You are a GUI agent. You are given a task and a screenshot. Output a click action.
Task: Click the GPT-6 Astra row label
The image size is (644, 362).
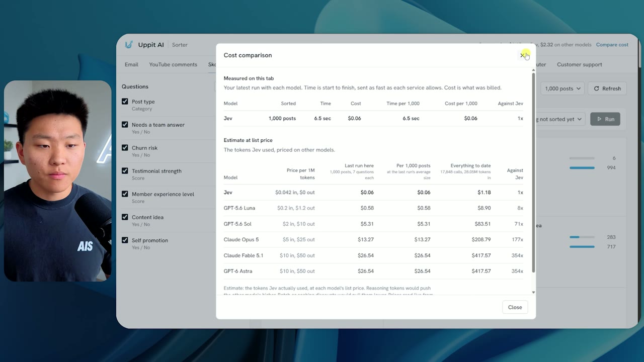(x=238, y=271)
